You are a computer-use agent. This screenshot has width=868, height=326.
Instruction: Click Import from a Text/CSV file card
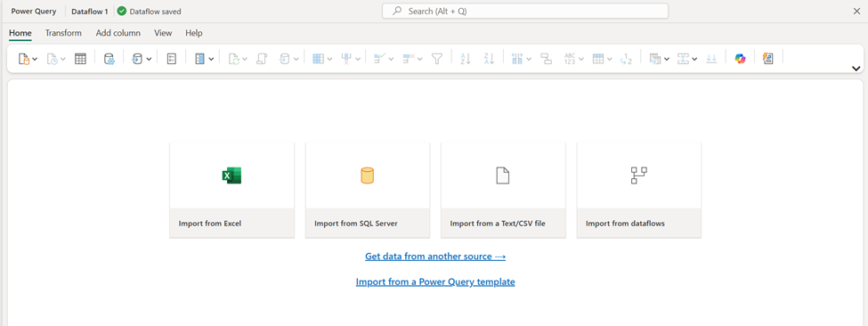coord(503,191)
